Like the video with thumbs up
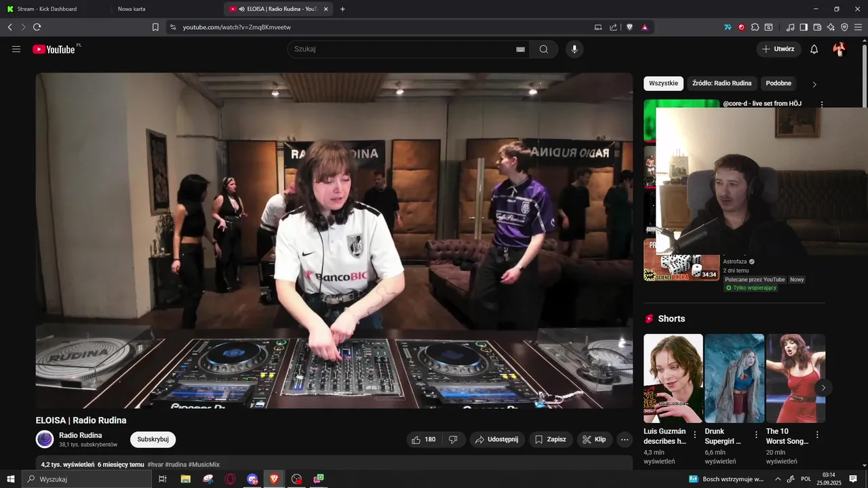The height and width of the screenshot is (488, 868). tap(424, 439)
